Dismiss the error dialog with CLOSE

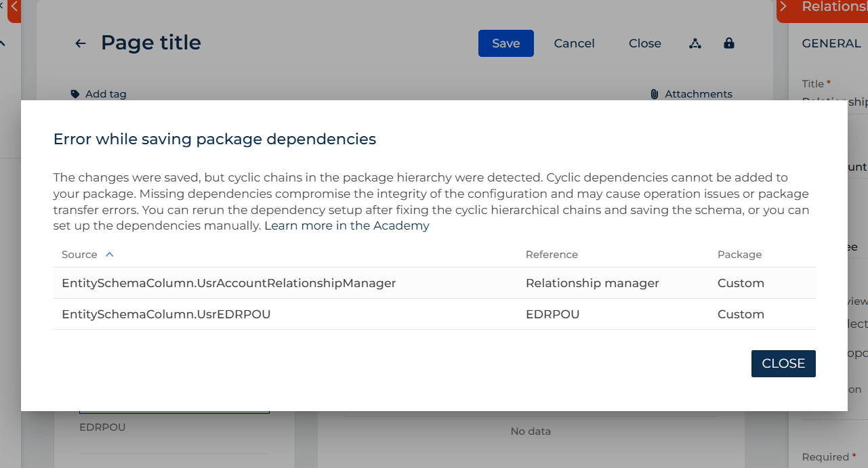(x=783, y=364)
